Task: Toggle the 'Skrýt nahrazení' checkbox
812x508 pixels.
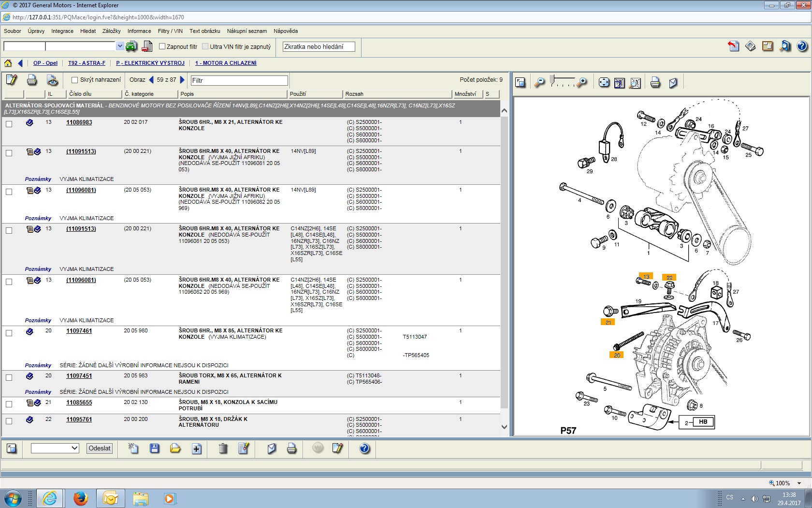Action: pyautogui.click(x=74, y=80)
